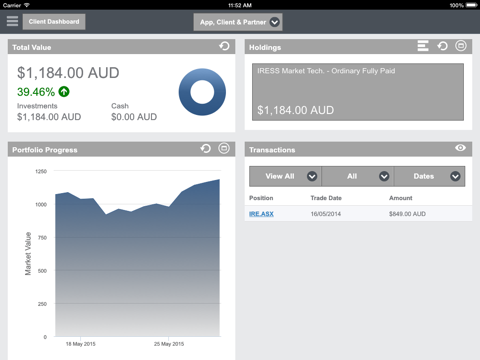Click the 25 May 2015 chart marker
The width and height of the screenshot is (480, 360).
coord(169,344)
